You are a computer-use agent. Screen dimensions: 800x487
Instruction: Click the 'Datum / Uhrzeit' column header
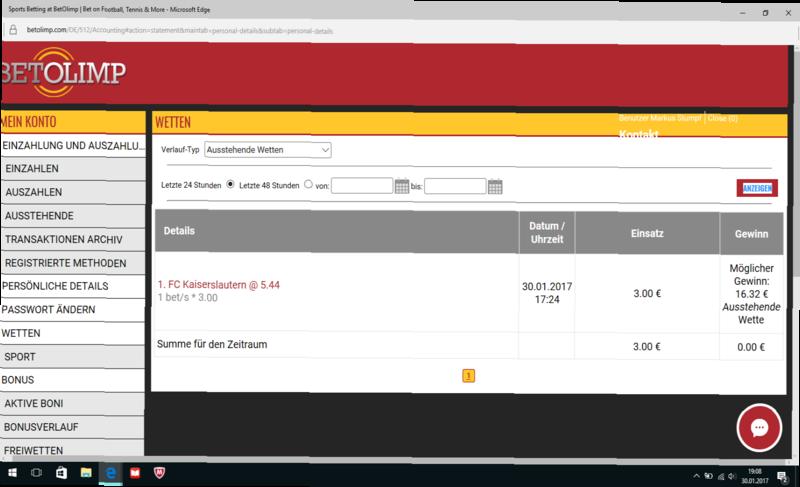coord(546,233)
